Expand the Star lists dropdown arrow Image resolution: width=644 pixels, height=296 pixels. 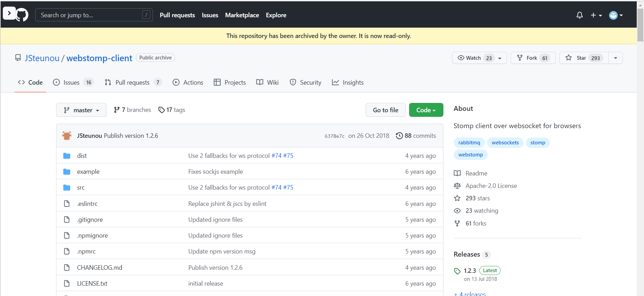[616, 58]
